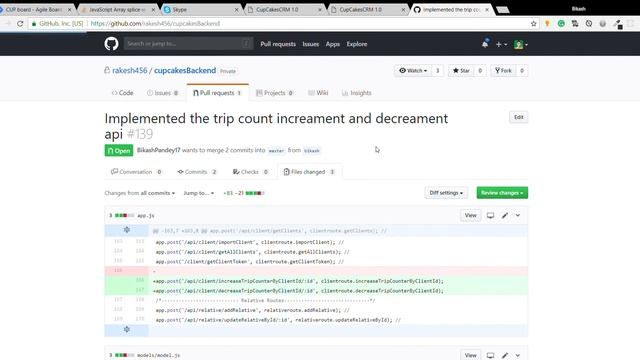Edit the pull request title
Image resolution: width=640 pixels, height=360 pixels.
518,117
